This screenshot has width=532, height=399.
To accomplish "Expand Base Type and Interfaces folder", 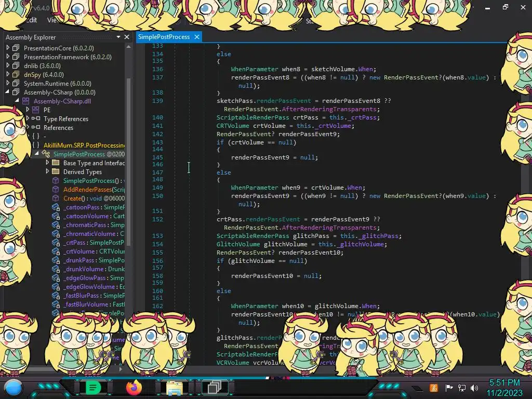I will pyautogui.click(x=47, y=163).
